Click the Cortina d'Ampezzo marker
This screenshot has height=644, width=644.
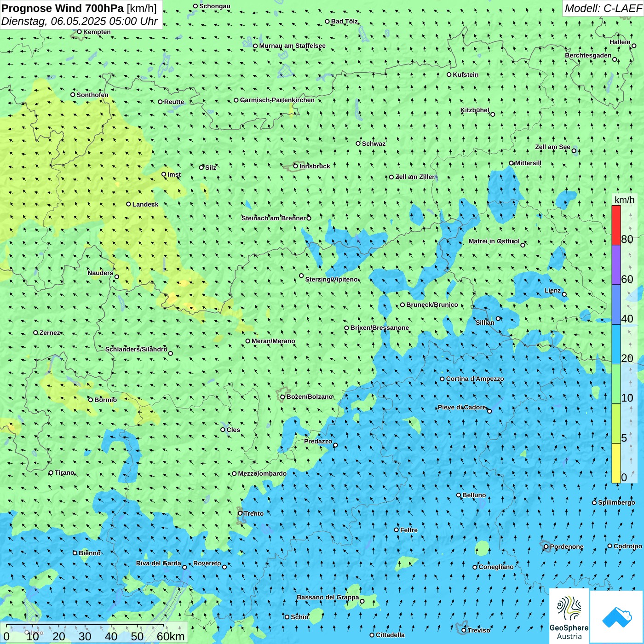(442, 379)
